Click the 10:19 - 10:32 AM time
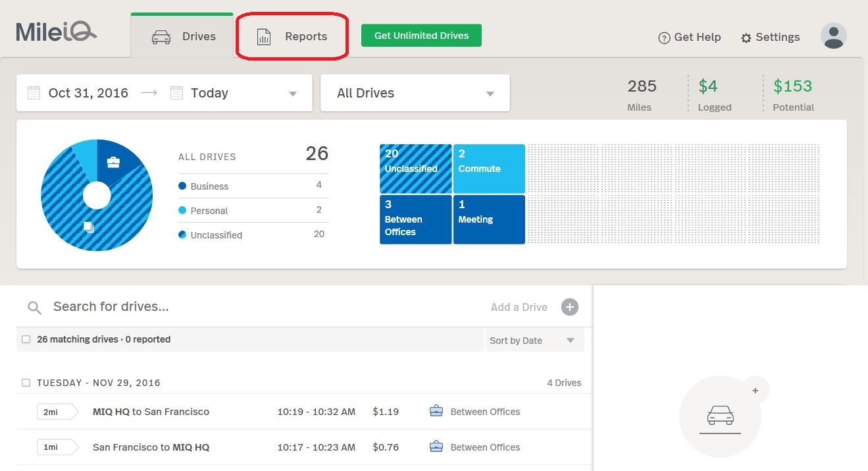Viewport: 868px width, 471px height. (316, 412)
